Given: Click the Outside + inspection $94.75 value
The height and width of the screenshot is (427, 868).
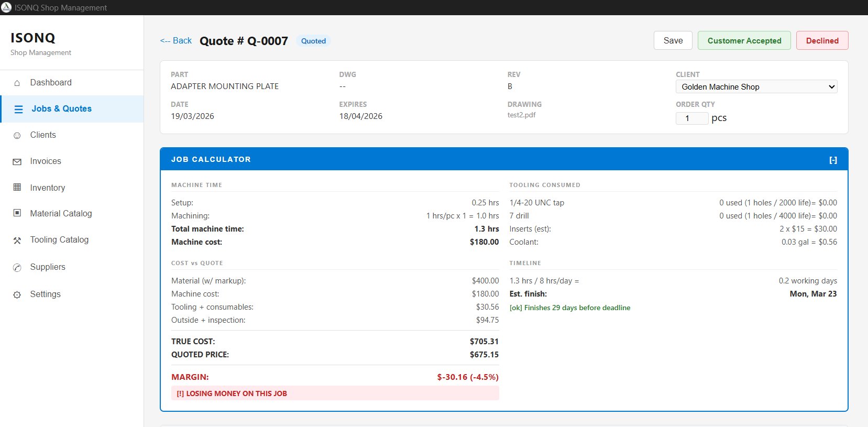Looking at the screenshot, I should [x=487, y=320].
